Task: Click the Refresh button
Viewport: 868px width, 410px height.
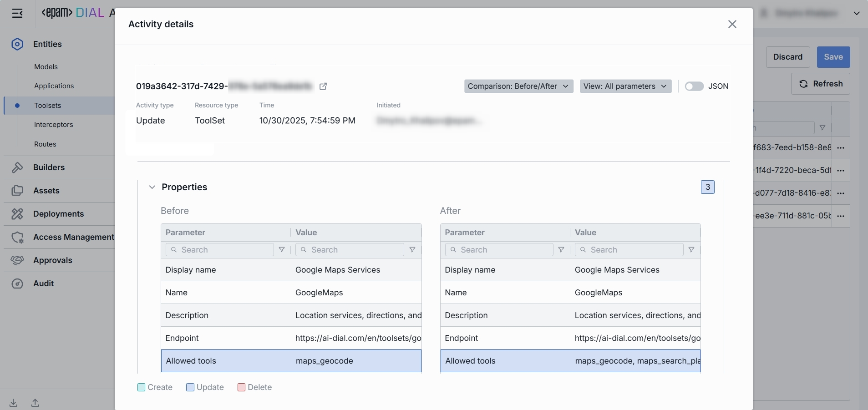Action: coord(820,84)
